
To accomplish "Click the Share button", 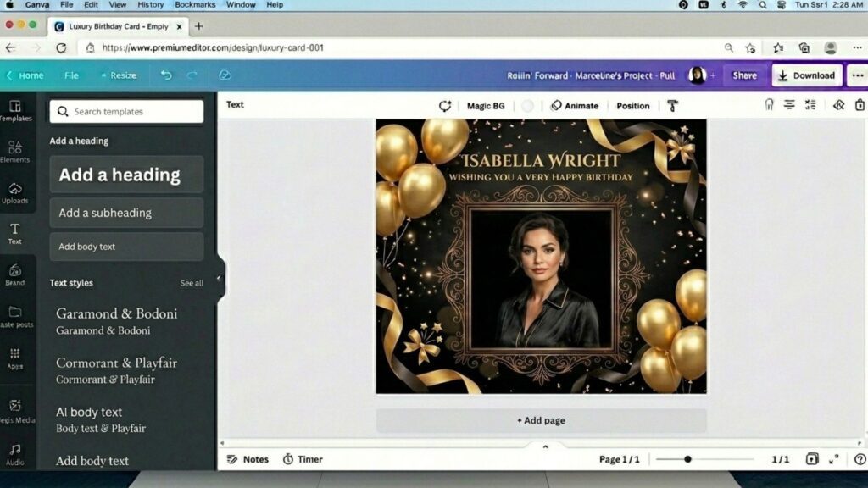I will pyautogui.click(x=744, y=75).
